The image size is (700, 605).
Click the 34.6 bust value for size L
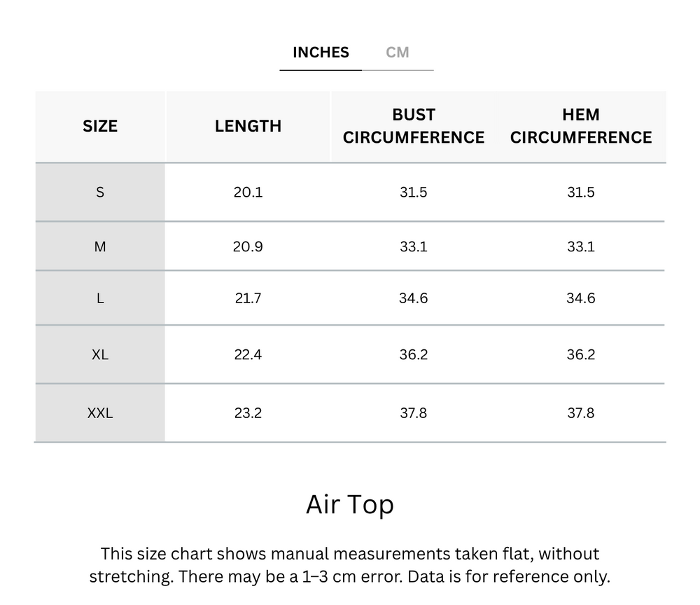(x=414, y=298)
